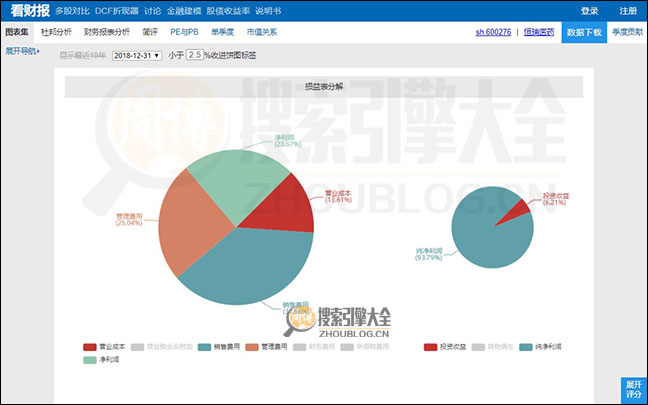Open the DCF折现器 page
This screenshot has height=405, width=648.
pyautogui.click(x=117, y=11)
